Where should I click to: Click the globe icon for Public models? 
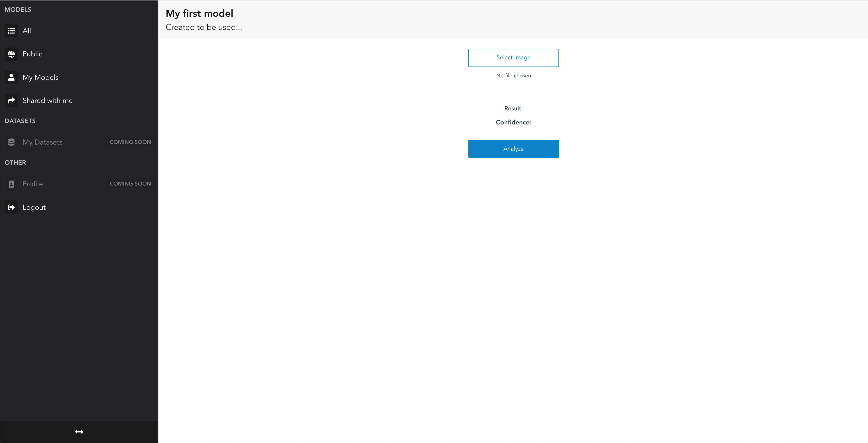(11, 54)
